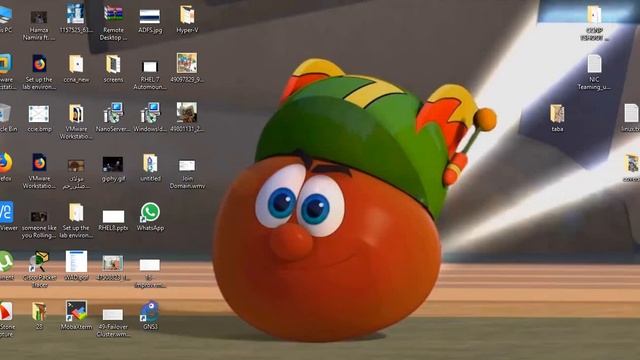The height and width of the screenshot is (360, 640).
Task: Select the linux text file icon
Action: coord(631,113)
